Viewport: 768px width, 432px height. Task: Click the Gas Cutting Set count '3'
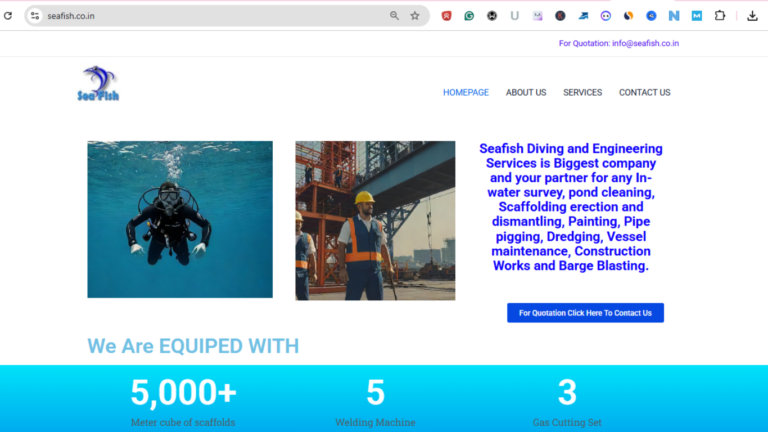click(x=567, y=392)
